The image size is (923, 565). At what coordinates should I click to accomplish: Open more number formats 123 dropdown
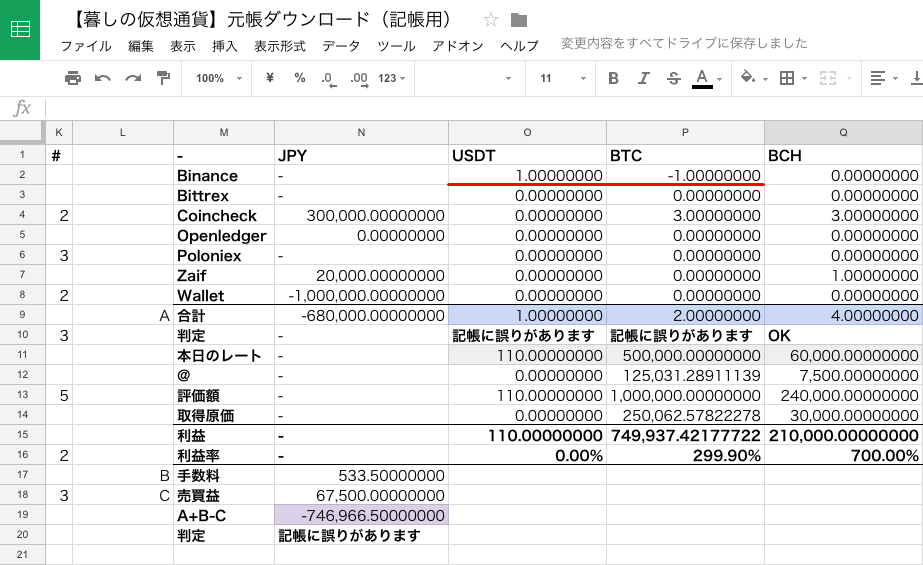pyautogui.click(x=392, y=78)
